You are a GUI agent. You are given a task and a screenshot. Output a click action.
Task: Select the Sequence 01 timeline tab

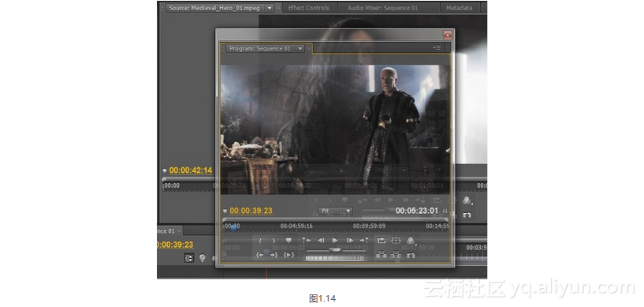click(x=166, y=231)
